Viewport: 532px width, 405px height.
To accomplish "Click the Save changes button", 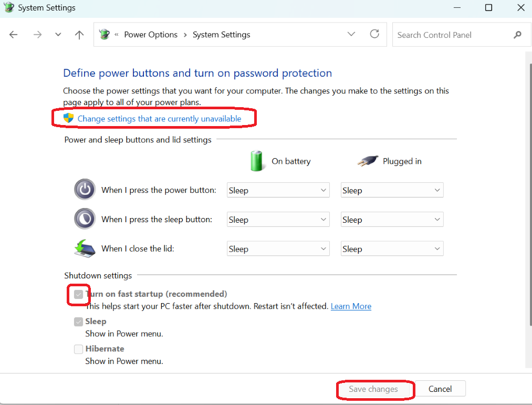I will click(x=373, y=389).
